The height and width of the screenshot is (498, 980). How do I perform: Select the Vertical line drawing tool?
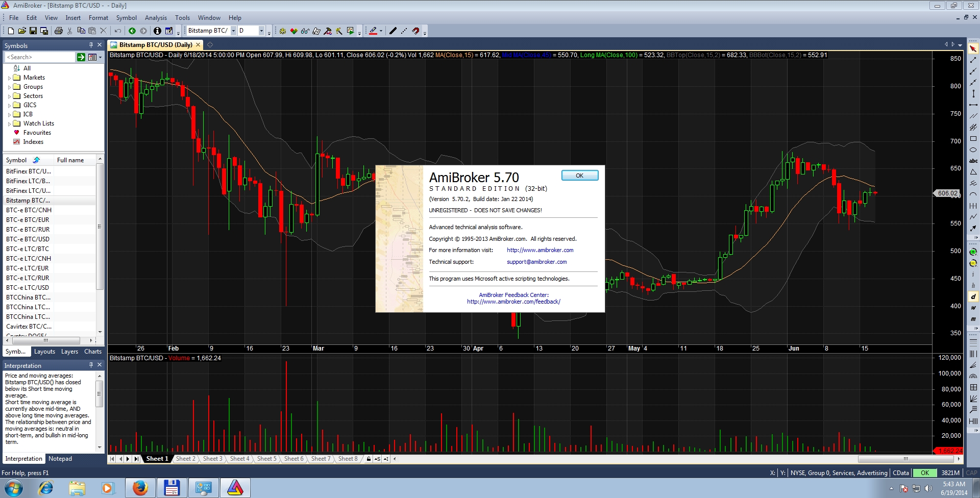tap(973, 93)
